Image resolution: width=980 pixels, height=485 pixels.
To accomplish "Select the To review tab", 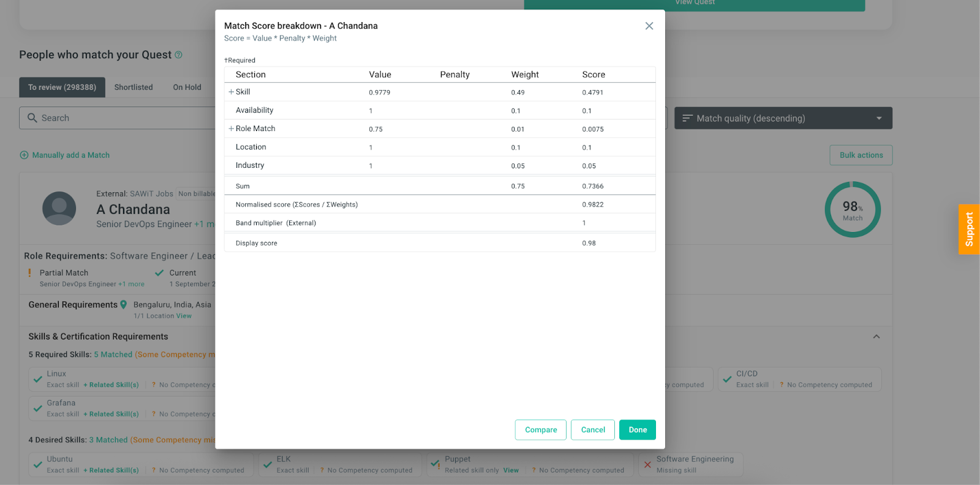I will (x=62, y=88).
